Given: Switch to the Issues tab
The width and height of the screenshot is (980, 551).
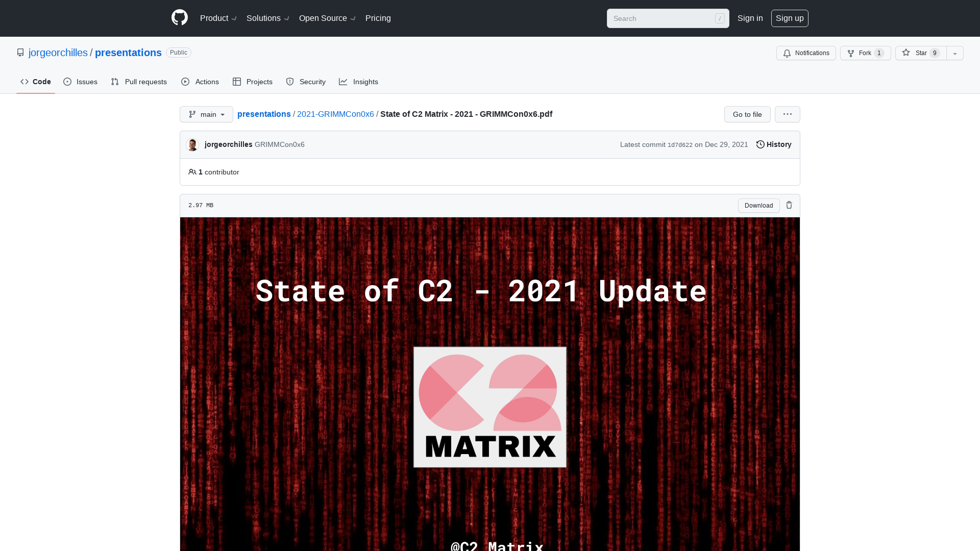Looking at the screenshot, I should tap(80, 82).
